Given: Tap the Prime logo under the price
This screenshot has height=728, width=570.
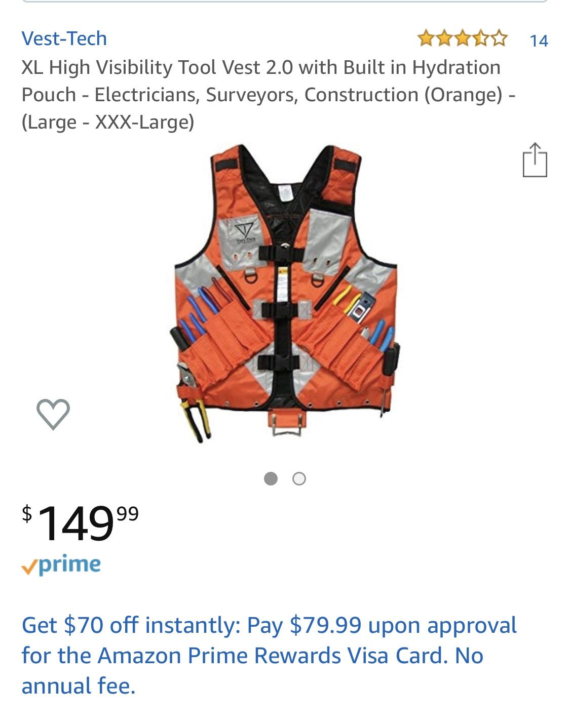Looking at the screenshot, I should (x=61, y=564).
